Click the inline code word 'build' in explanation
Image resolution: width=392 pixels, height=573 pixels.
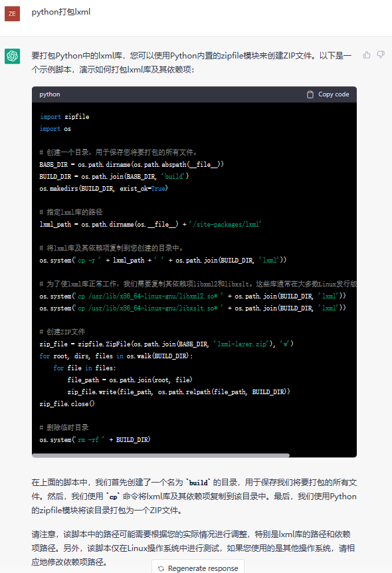[199, 483]
